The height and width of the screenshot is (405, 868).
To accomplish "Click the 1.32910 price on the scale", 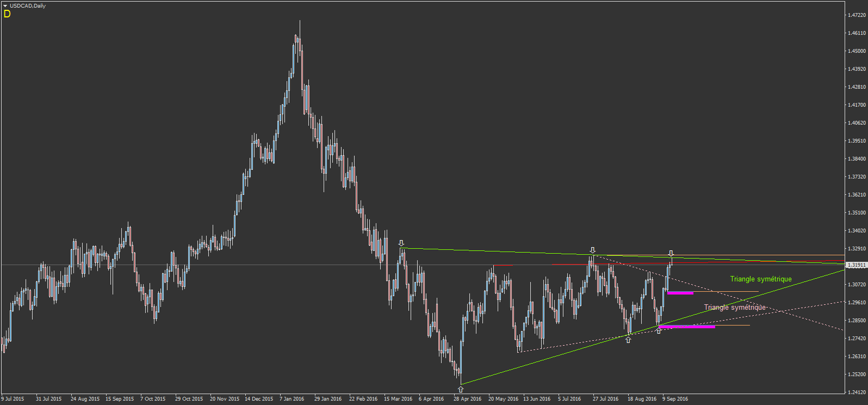I will [857, 249].
